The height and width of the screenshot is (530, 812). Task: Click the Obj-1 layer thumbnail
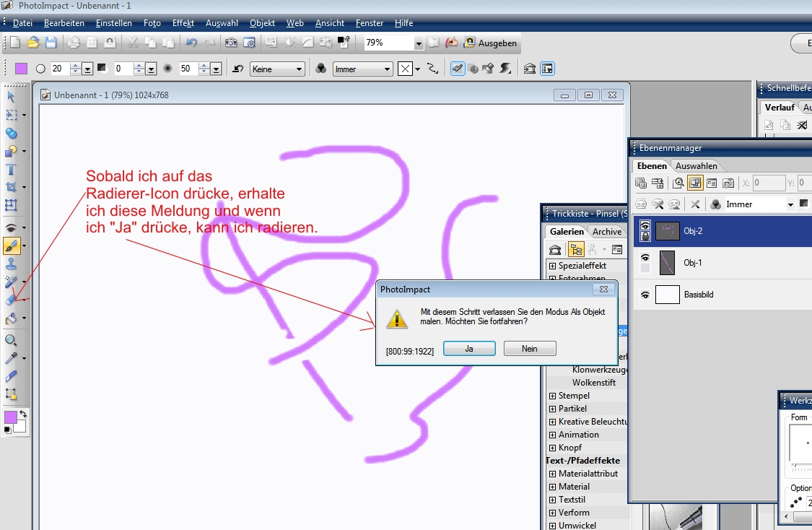(x=667, y=263)
